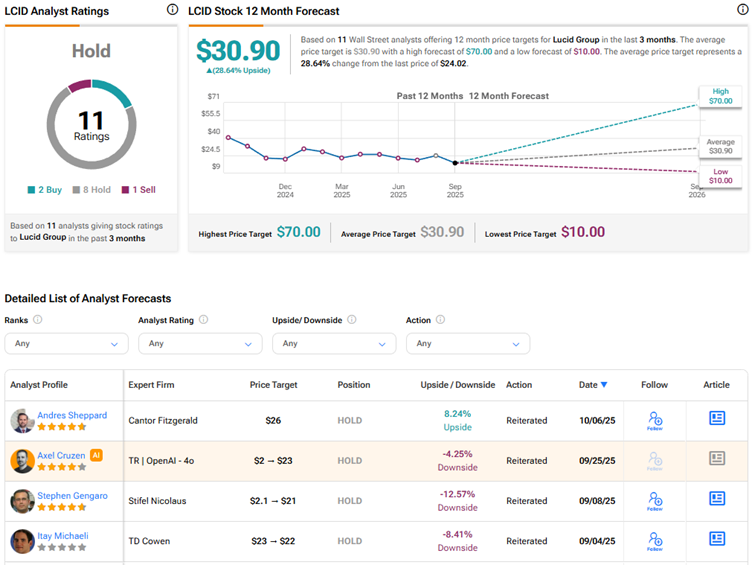Screen dimensions: 752x565
Task: Click info icon next to Ranks filter
Action: [x=38, y=320]
